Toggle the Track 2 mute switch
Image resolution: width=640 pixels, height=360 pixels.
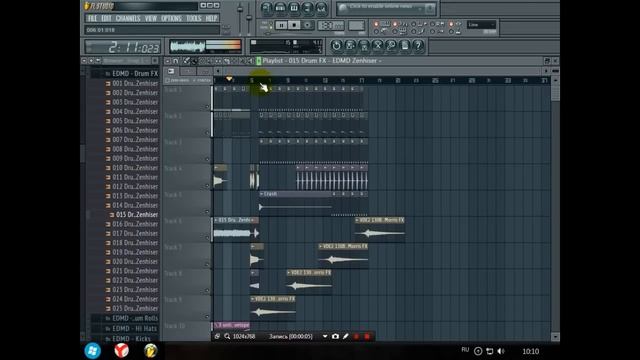207,133
